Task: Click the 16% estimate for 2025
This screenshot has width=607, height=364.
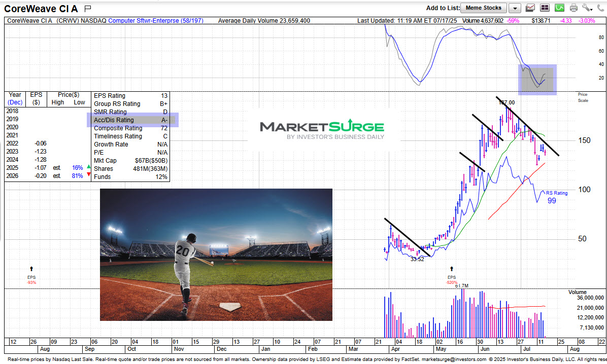Action: coord(78,167)
